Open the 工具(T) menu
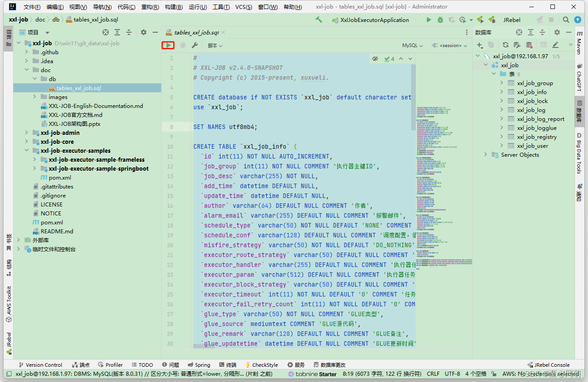 221,7
